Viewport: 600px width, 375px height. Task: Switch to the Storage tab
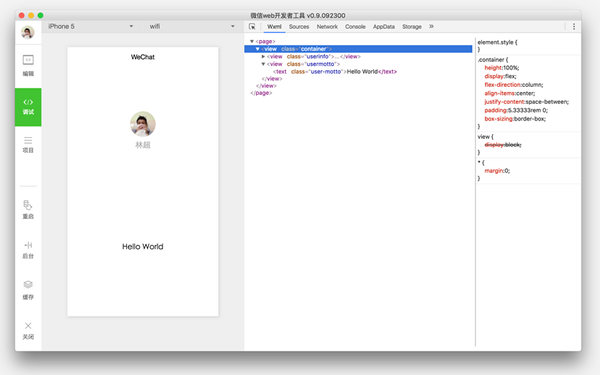tap(412, 27)
